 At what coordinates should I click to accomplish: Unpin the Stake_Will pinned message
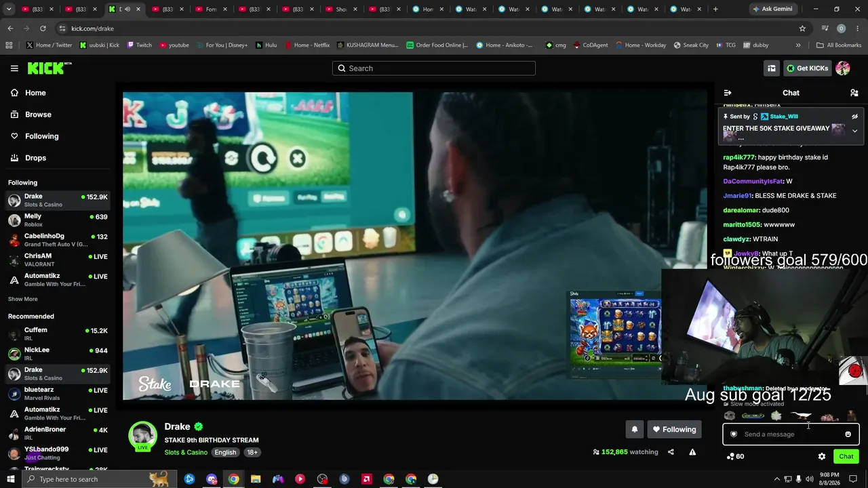[x=854, y=117]
